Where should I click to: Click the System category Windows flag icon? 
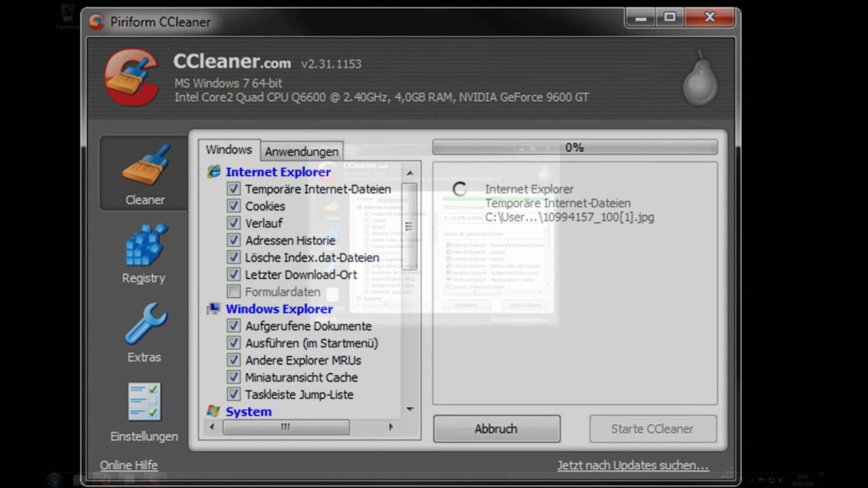click(x=214, y=411)
